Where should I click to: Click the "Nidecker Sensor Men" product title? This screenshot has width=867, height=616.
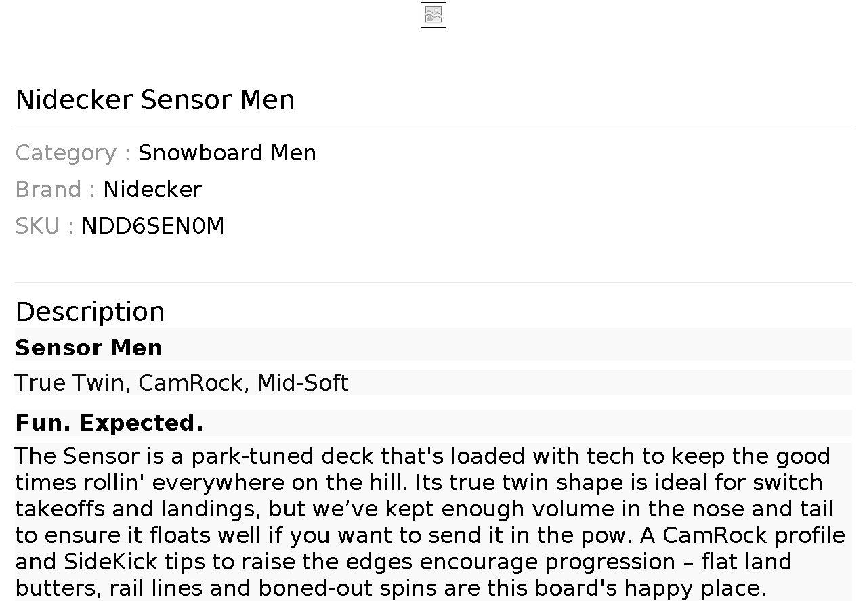click(x=155, y=100)
